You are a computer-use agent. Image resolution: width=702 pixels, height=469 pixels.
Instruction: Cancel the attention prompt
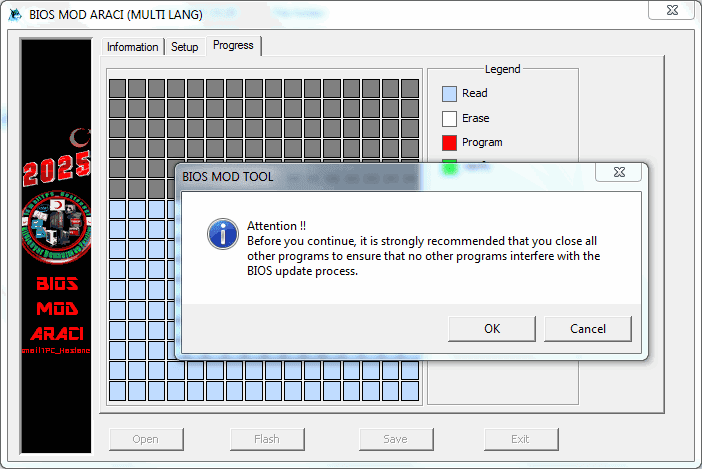coord(588,328)
